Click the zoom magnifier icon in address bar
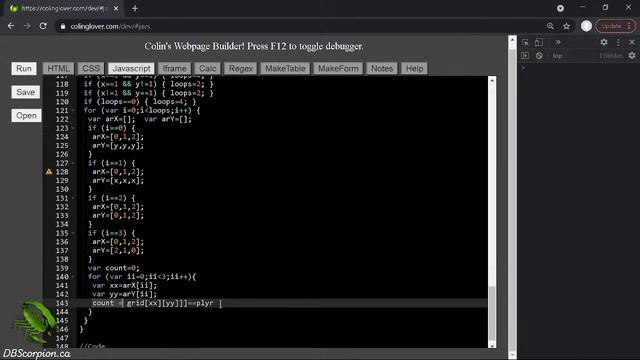Screen dimensions: 640x360 (550, 26)
